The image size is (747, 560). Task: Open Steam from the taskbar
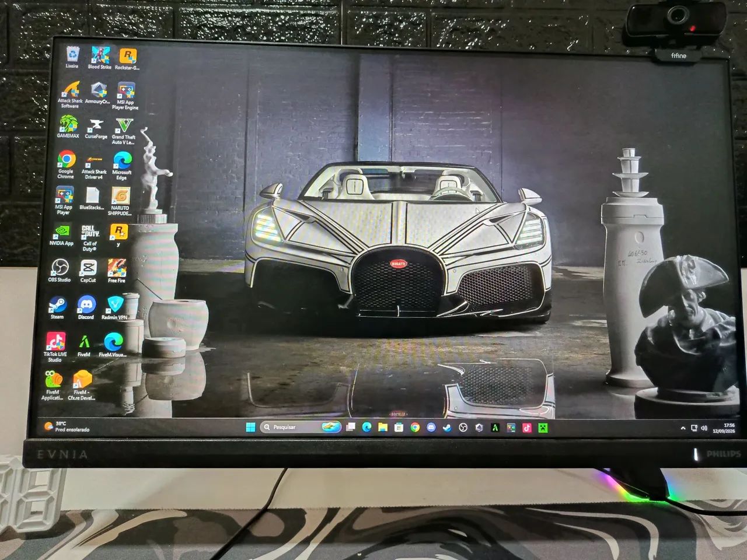447,428
